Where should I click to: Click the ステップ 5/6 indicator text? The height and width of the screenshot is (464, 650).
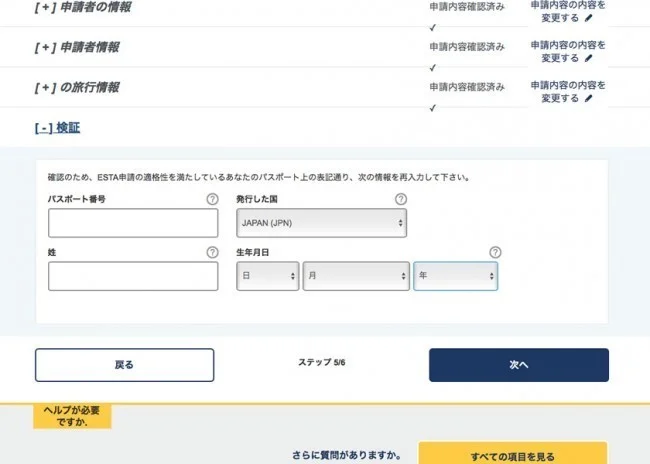(322, 362)
